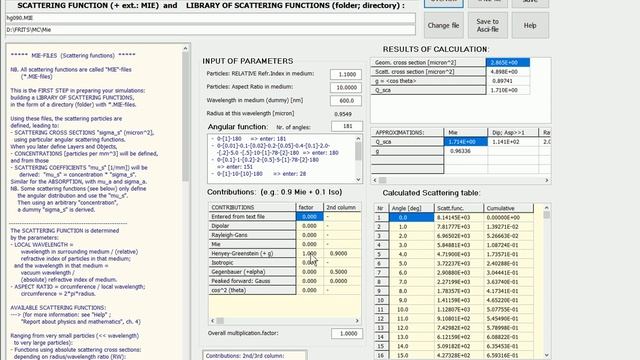Select the Cumulative value 5.78998E-01
Image resolution: width=640 pixels, height=360 pixels.
click(509, 328)
